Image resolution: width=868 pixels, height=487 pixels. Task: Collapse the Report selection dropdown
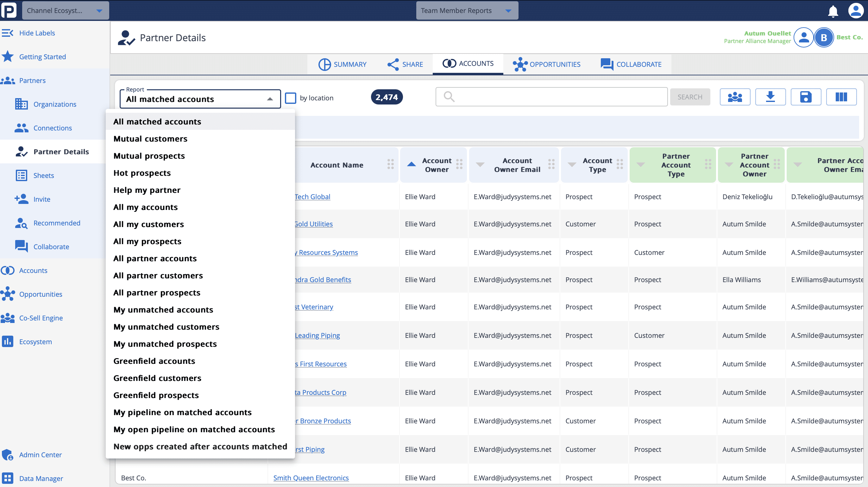pyautogui.click(x=269, y=99)
